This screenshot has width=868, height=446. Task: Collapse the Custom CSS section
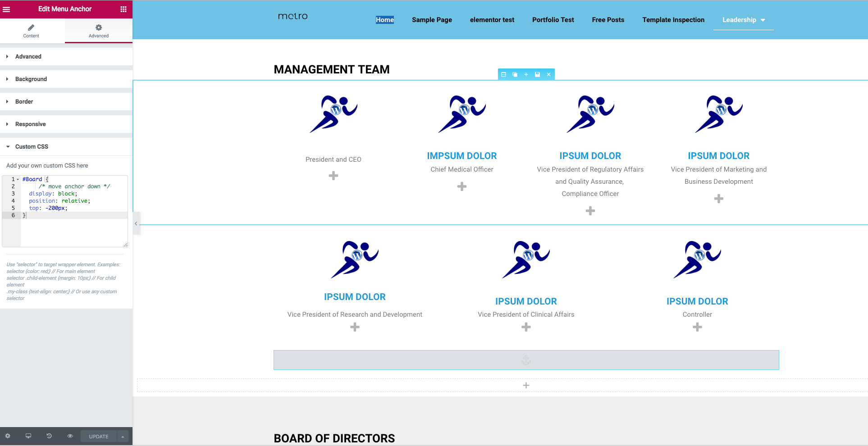point(66,146)
